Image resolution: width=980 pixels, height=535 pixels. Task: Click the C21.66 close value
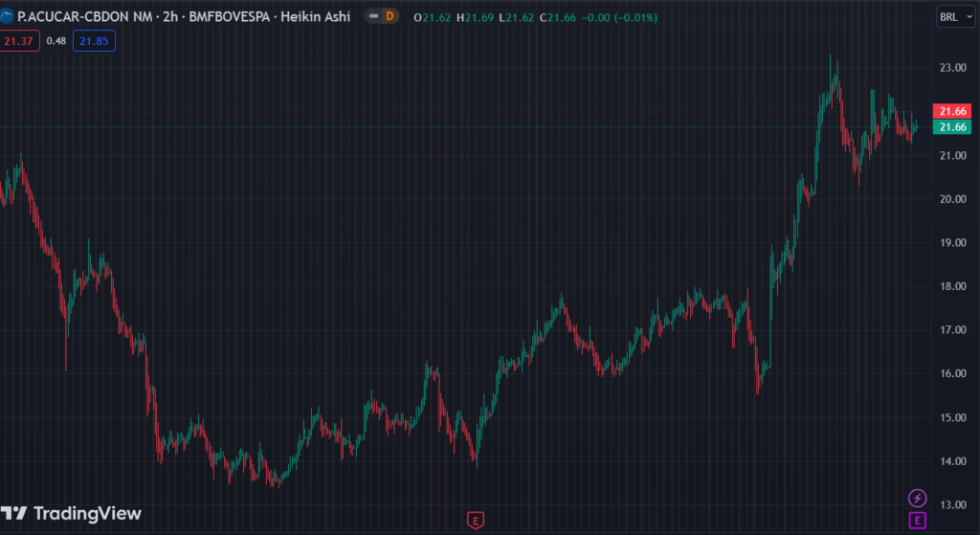click(x=558, y=17)
